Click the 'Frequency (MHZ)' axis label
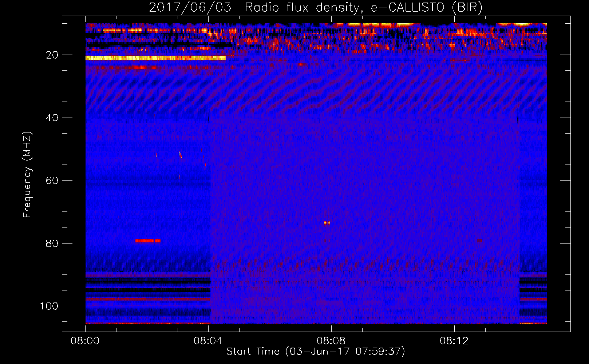589x364 pixels. pyautogui.click(x=27, y=175)
